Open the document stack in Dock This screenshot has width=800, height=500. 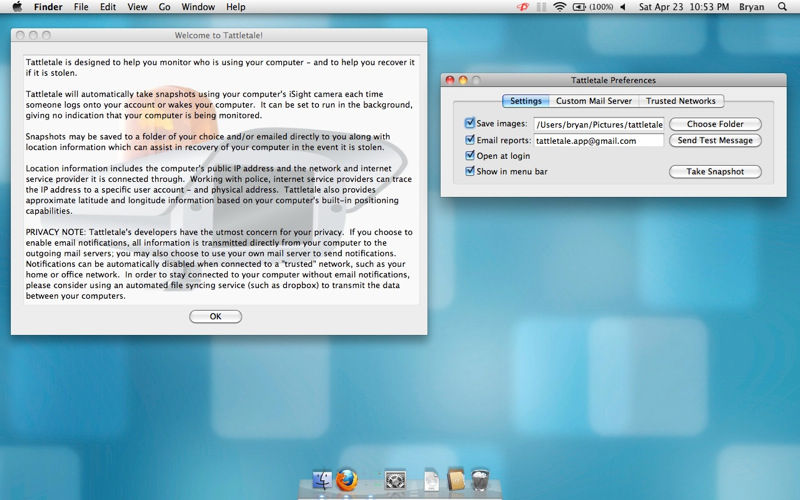pos(431,480)
